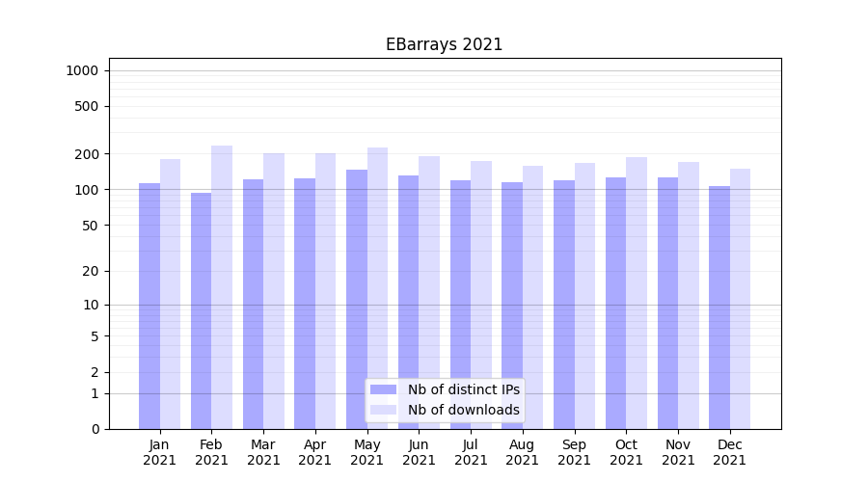Click the 0 y-axis tick label
Viewport: 868px width, 482px height.
click(x=95, y=429)
